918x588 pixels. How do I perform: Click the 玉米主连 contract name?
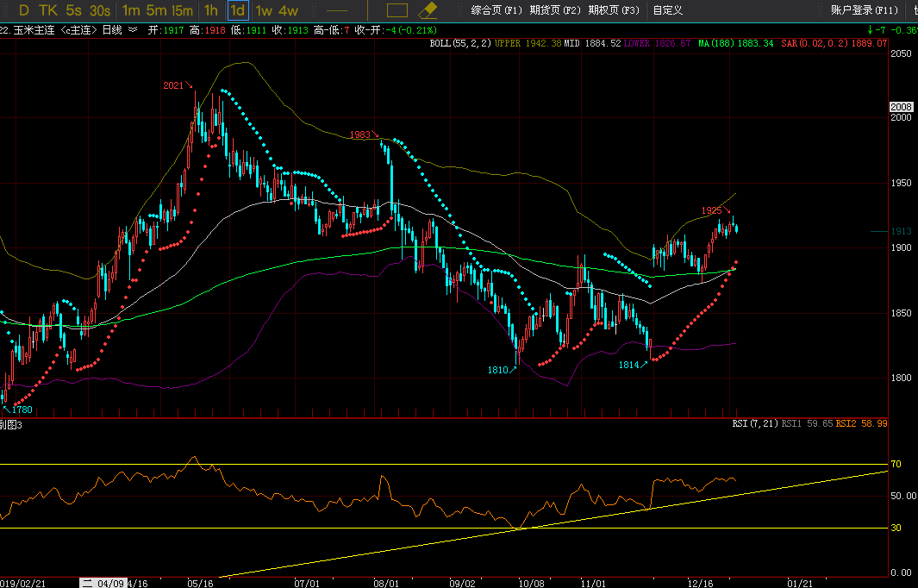(34, 30)
